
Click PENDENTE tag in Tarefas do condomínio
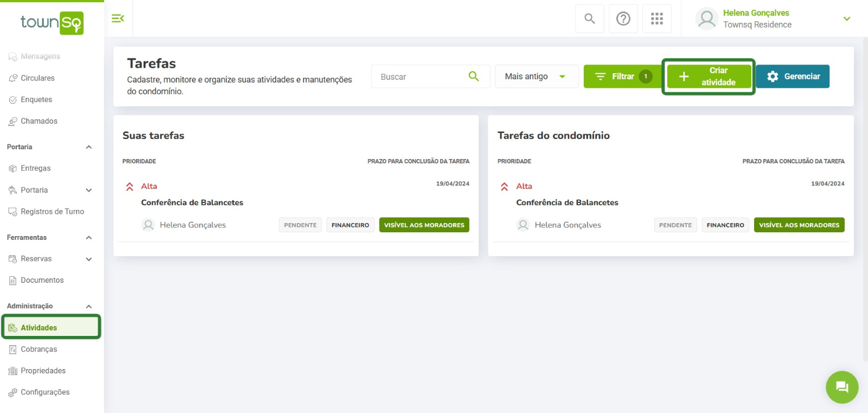tap(675, 225)
